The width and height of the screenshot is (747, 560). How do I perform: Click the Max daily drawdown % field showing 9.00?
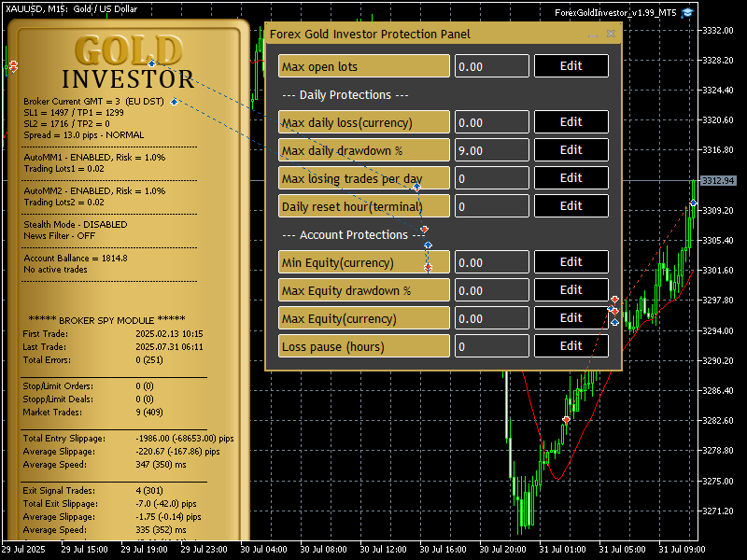tap(492, 150)
